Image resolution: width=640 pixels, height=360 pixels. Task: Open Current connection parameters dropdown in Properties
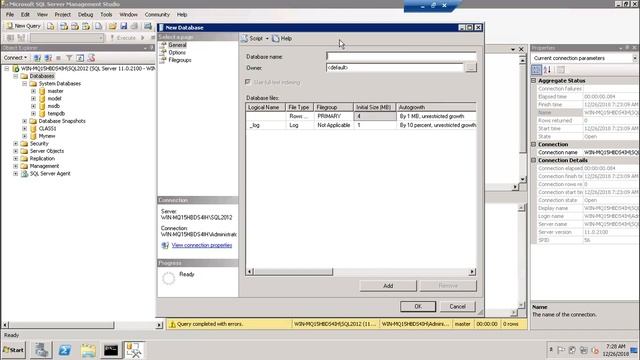coord(634,58)
